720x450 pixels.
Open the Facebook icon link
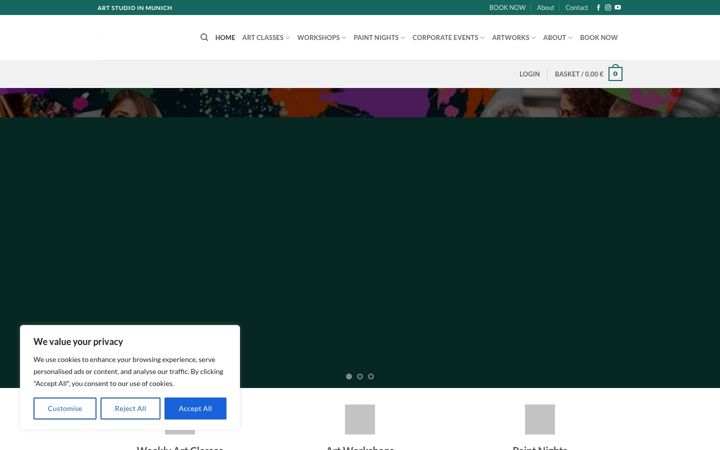[598, 7]
